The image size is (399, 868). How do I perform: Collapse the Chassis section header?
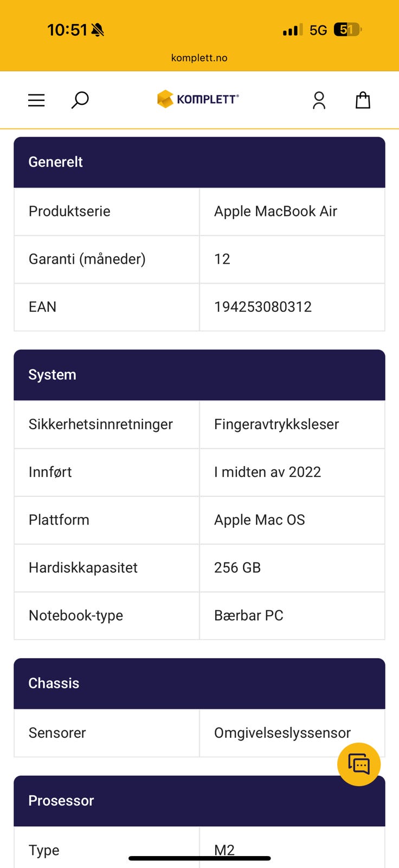[200, 684]
